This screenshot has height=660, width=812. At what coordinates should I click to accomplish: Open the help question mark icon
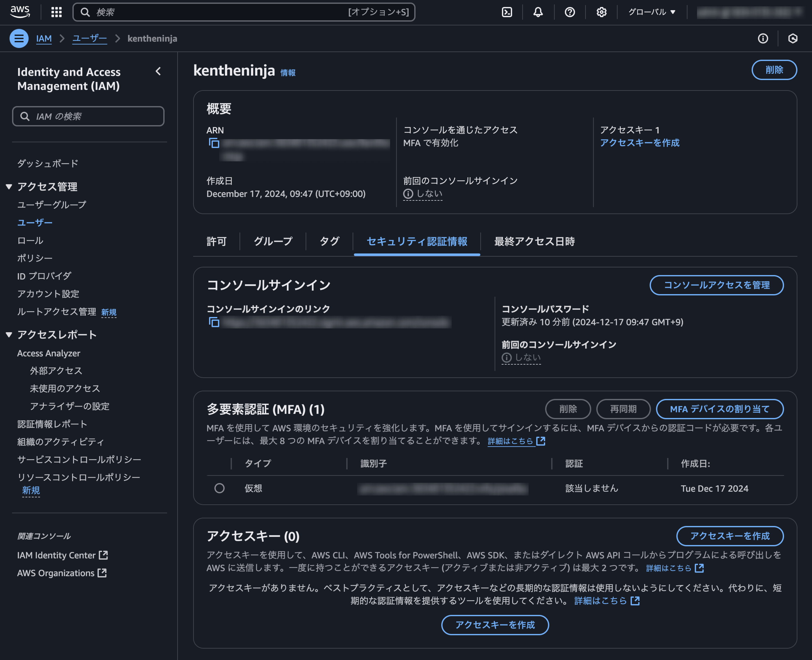click(569, 12)
